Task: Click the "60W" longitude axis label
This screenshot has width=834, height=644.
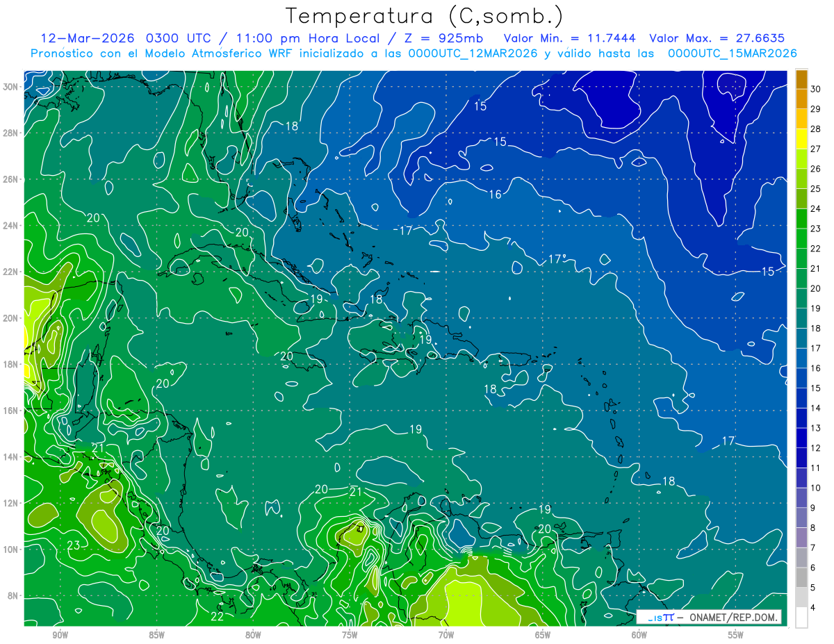Action: point(639,634)
